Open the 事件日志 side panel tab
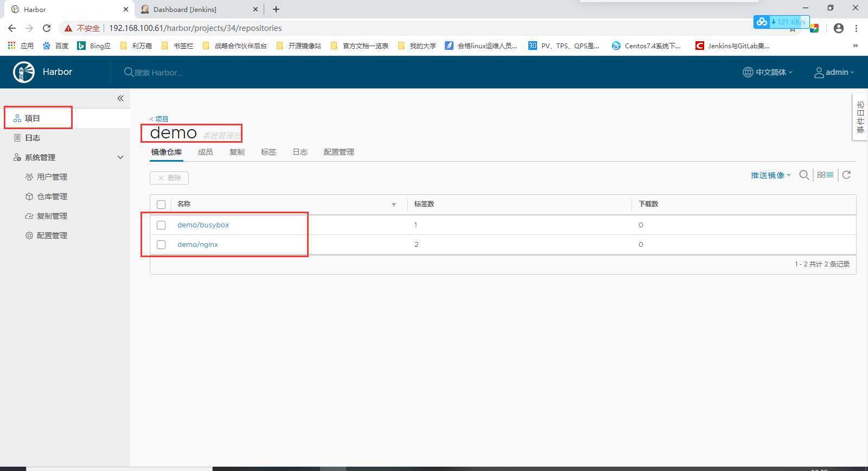The height and width of the screenshot is (471, 868). click(860, 117)
